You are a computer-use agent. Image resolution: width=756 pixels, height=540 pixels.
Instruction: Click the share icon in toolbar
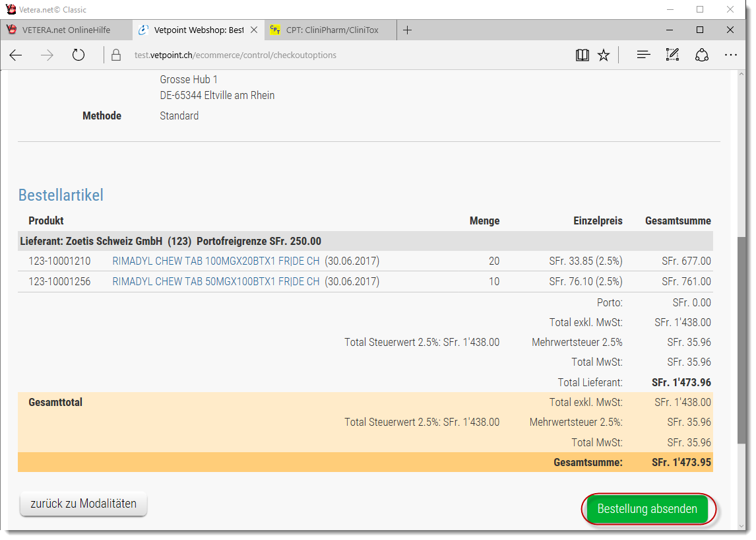702,55
